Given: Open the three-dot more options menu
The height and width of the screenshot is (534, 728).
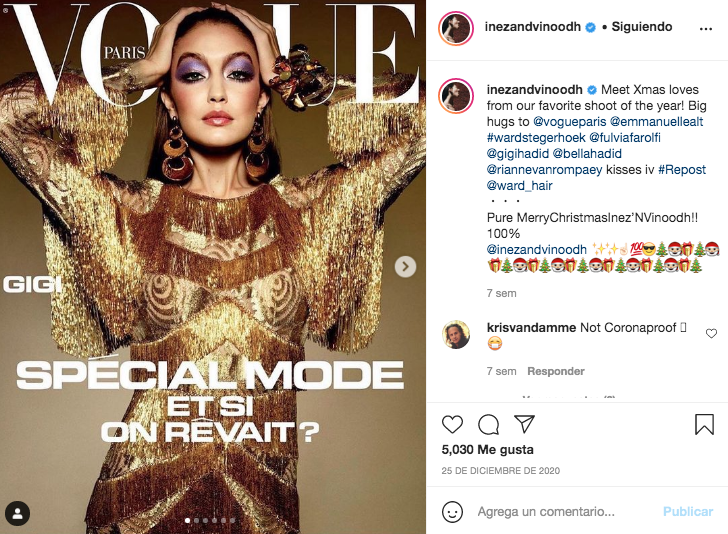Looking at the screenshot, I should click(x=706, y=29).
